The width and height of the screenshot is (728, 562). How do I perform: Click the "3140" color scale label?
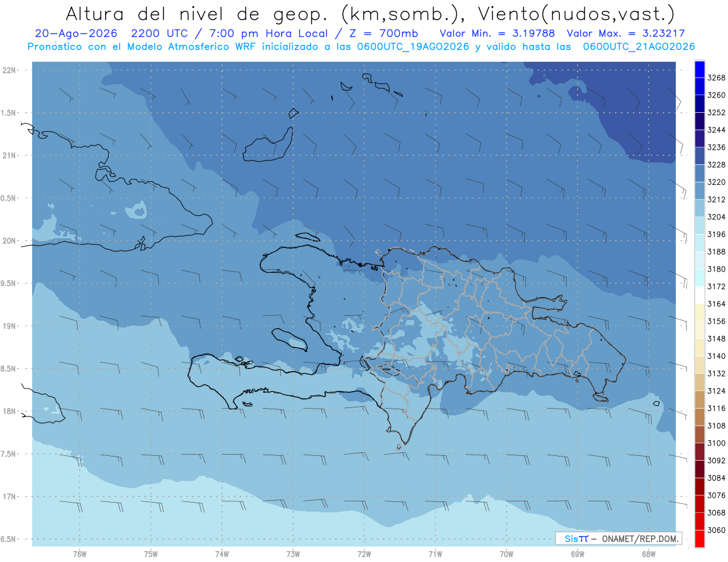716,356
